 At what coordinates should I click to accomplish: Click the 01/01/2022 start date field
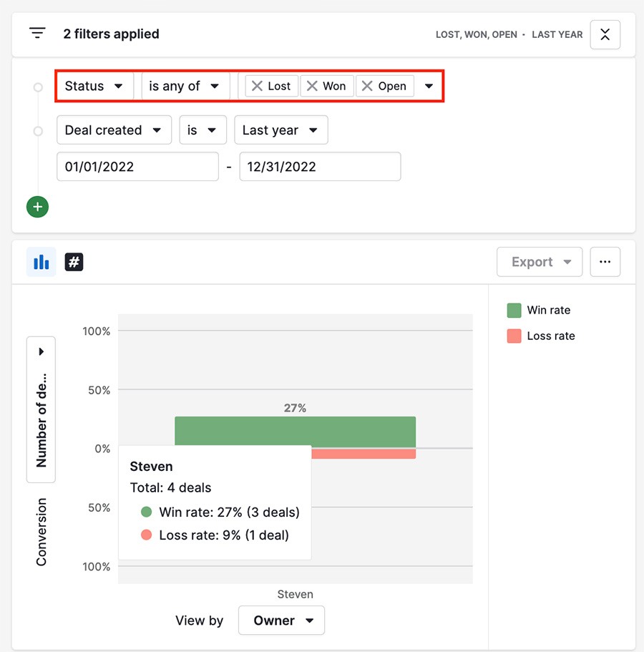[137, 166]
